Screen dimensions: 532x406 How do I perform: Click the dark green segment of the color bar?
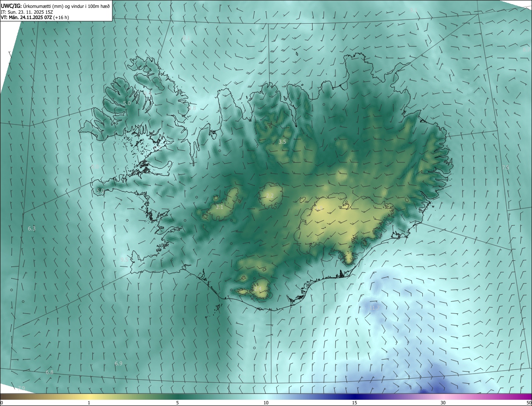177,396
